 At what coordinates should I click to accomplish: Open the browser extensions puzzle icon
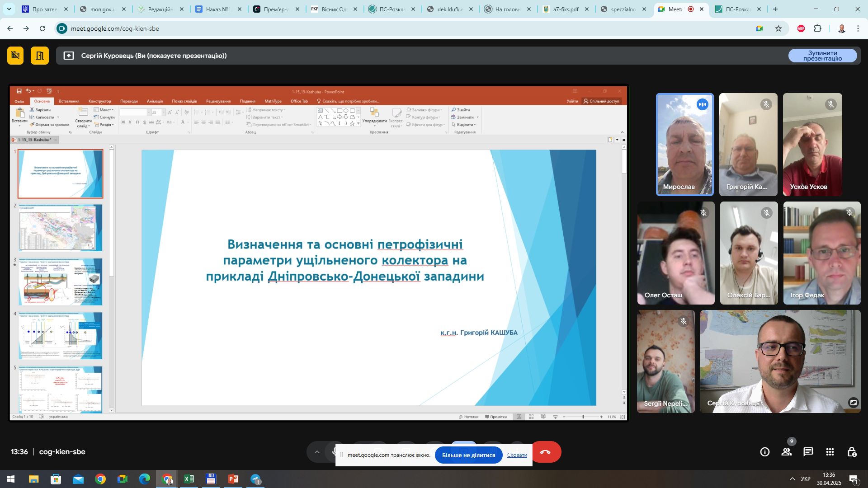click(818, 28)
